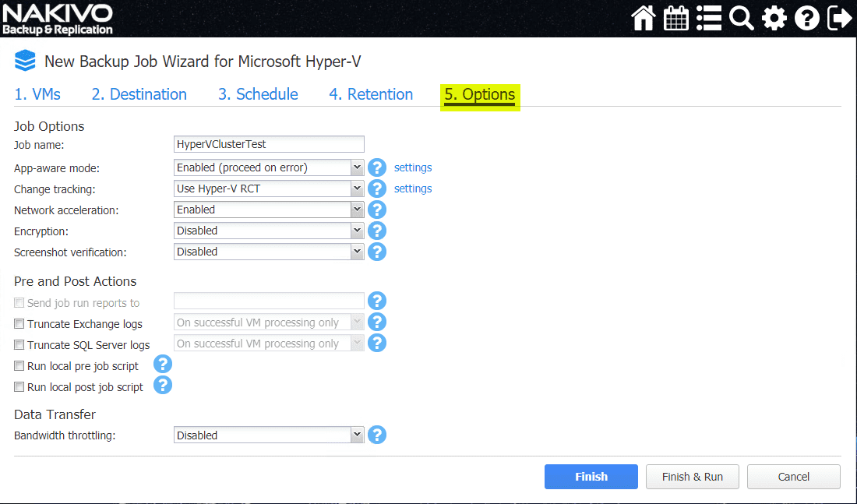This screenshot has height=504, width=857.
Task: Click the Finish button
Action: [x=591, y=477]
